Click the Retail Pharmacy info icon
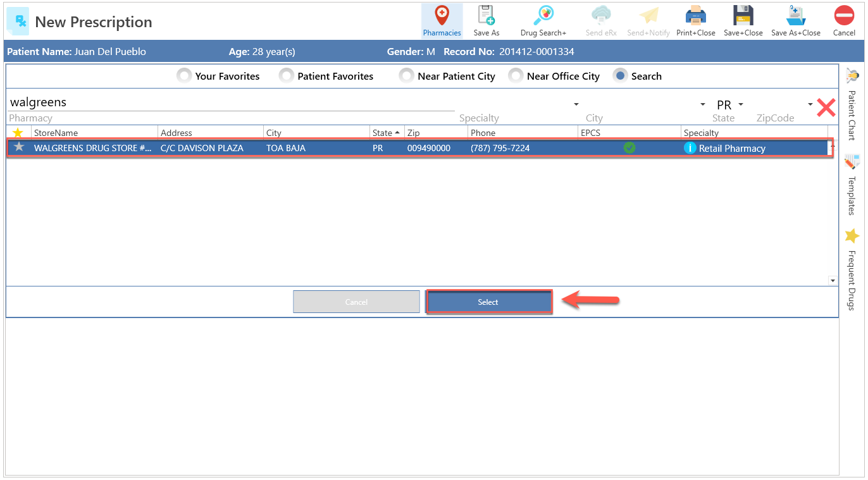This screenshot has width=868, height=480. 690,148
